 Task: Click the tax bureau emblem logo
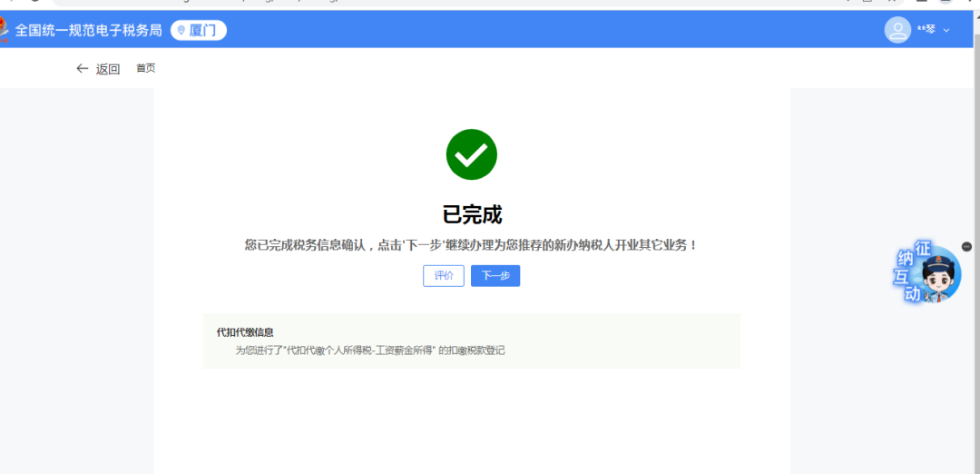[4, 30]
